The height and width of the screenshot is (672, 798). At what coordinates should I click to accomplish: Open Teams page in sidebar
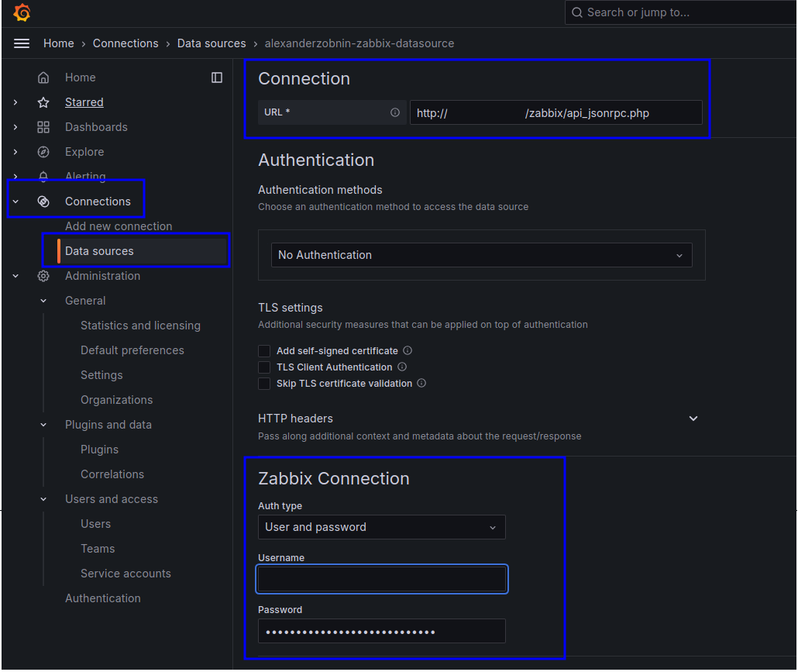click(x=98, y=549)
